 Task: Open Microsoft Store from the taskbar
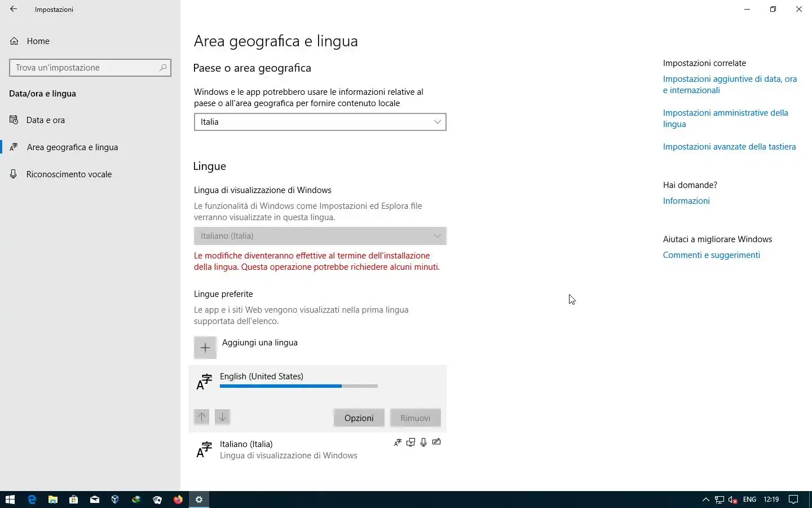73,500
